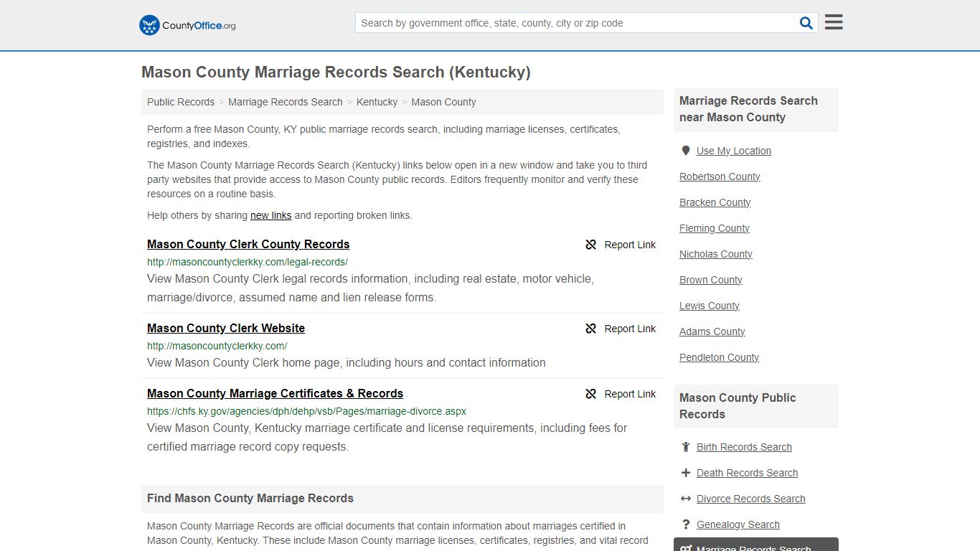Open Death Records Search link
The width and height of the screenshot is (980, 551).
[x=747, y=473]
